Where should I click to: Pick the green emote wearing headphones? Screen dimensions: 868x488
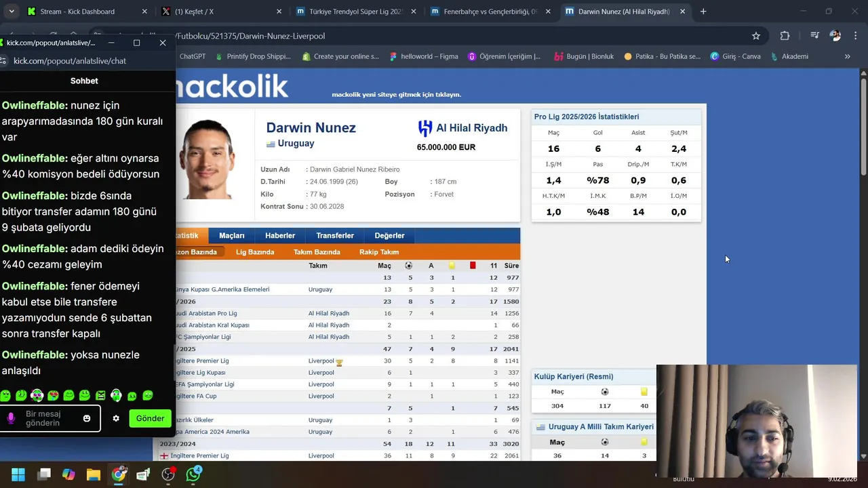[116, 395]
